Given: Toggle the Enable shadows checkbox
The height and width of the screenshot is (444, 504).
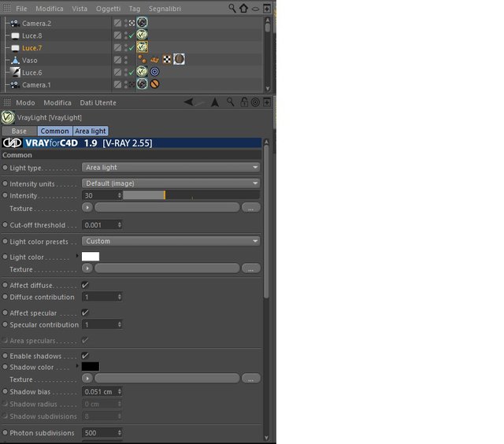Looking at the screenshot, I should pyautogui.click(x=85, y=356).
